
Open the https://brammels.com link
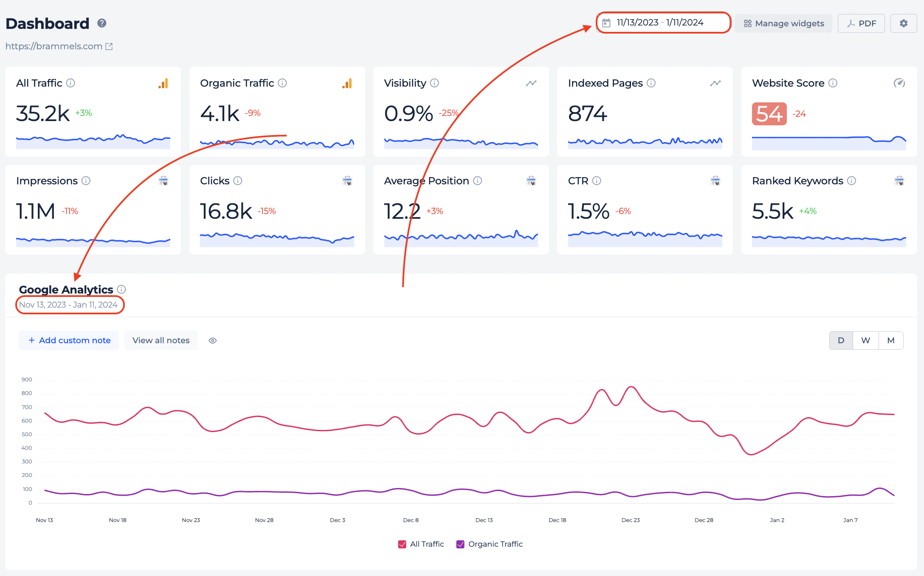tap(54, 46)
